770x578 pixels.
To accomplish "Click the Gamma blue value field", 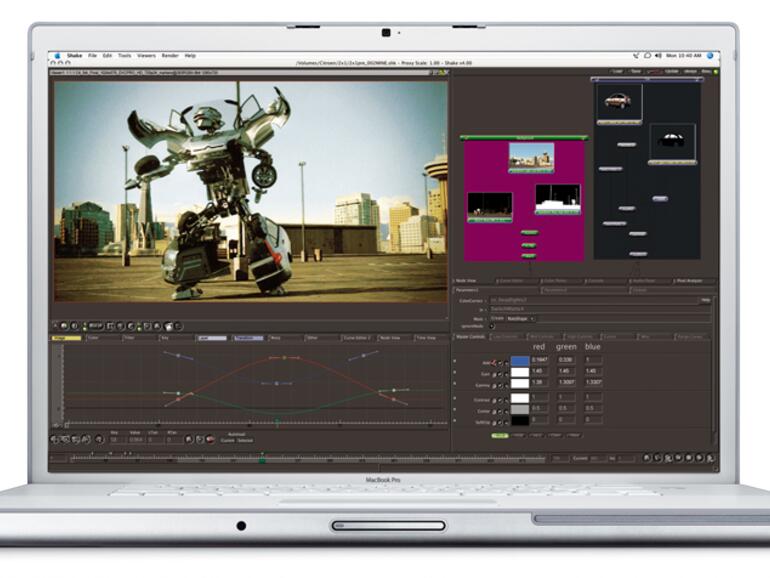I will click(593, 383).
